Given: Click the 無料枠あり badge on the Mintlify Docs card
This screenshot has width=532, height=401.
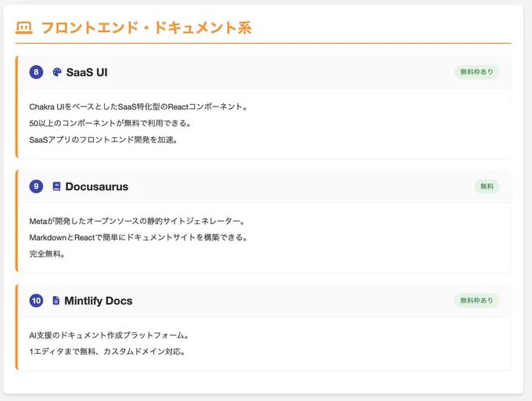Looking at the screenshot, I should [x=476, y=301].
